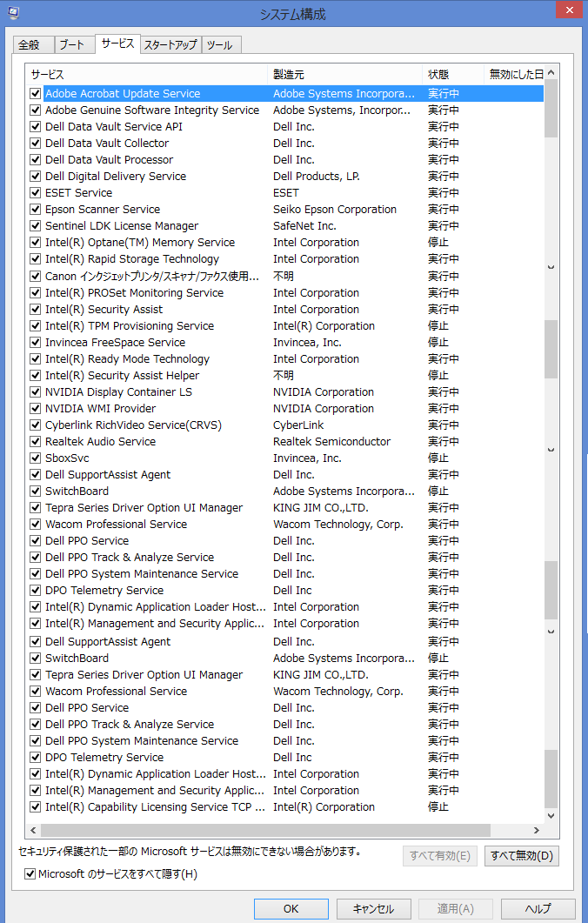Click the system configuration title bar icon

pyautogui.click(x=13, y=12)
